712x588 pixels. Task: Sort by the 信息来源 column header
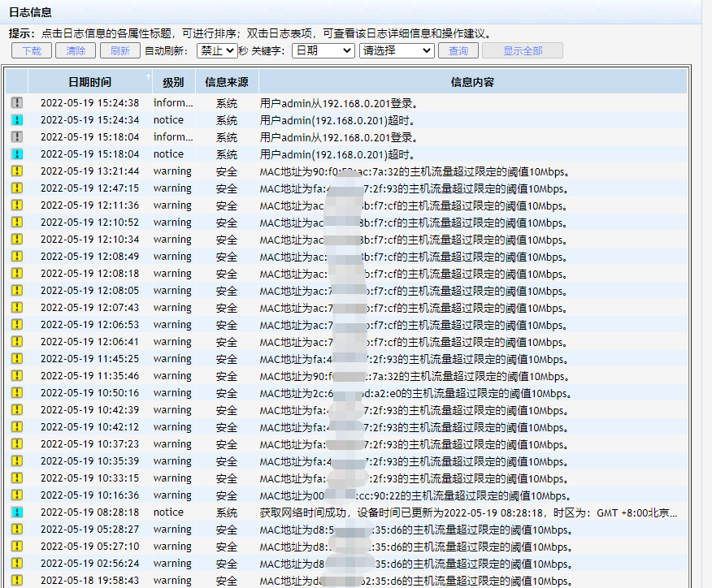pos(227,82)
